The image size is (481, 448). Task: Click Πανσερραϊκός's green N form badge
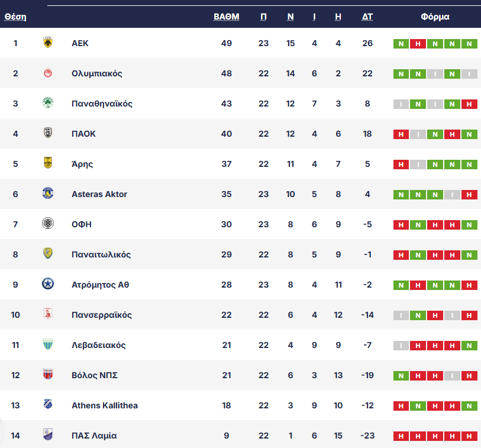point(418,315)
